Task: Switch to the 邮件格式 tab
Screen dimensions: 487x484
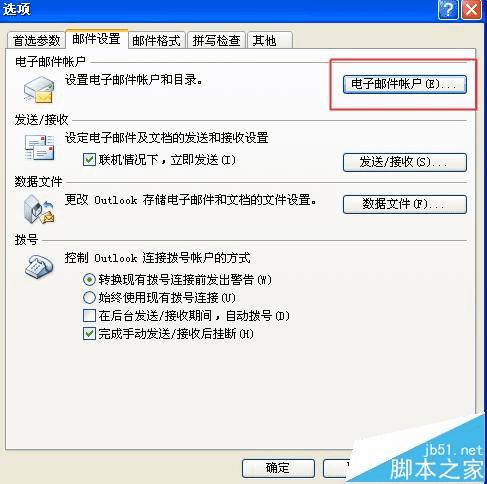Action: [156, 41]
